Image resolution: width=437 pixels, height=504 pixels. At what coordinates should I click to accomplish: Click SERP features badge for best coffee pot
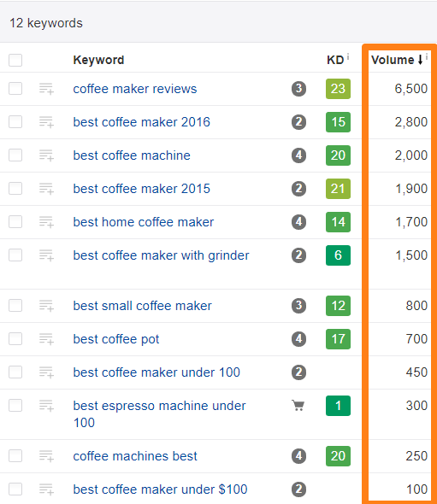point(298,339)
